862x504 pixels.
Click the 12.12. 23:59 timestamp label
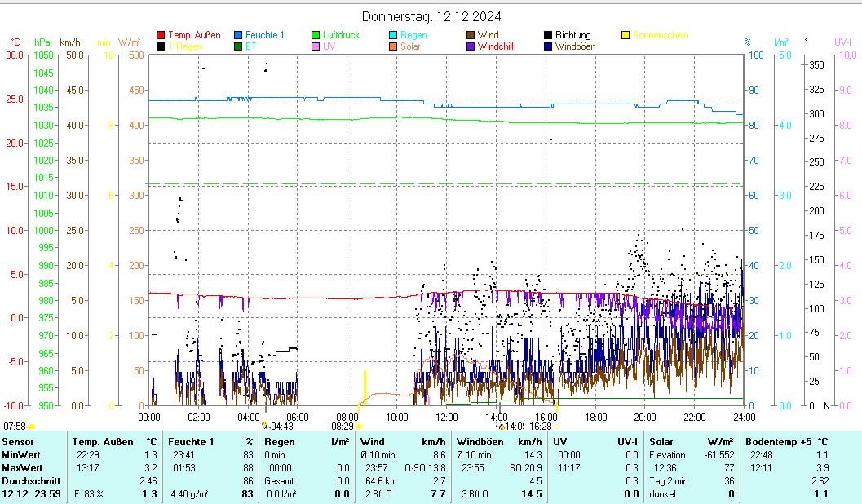(x=31, y=494)
